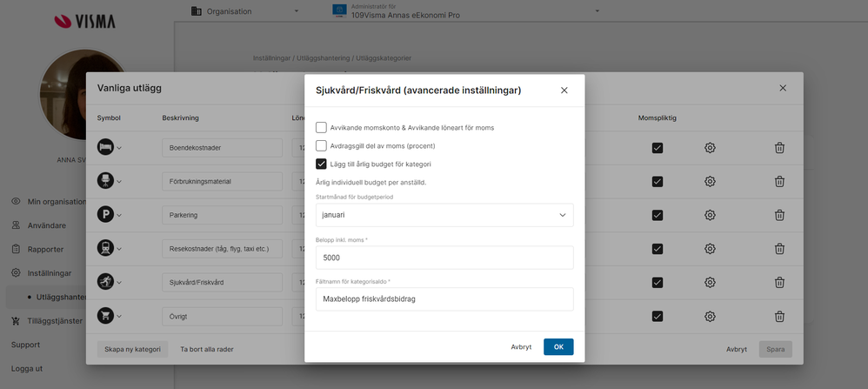Click the parking symbol icon for Parkering

[105, 215]
